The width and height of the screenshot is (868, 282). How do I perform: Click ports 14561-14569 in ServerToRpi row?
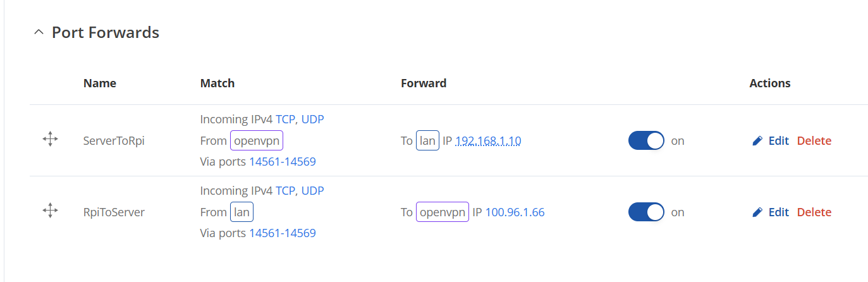pos(283,162)
